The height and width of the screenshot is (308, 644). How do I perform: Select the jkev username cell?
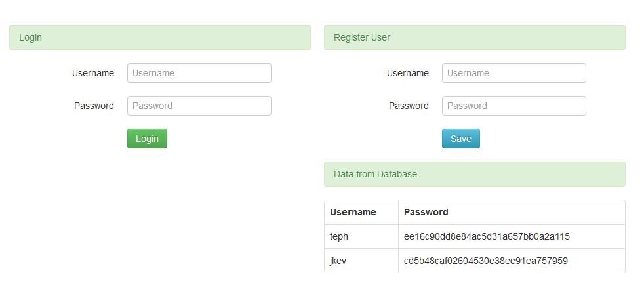tap(361, 261)
